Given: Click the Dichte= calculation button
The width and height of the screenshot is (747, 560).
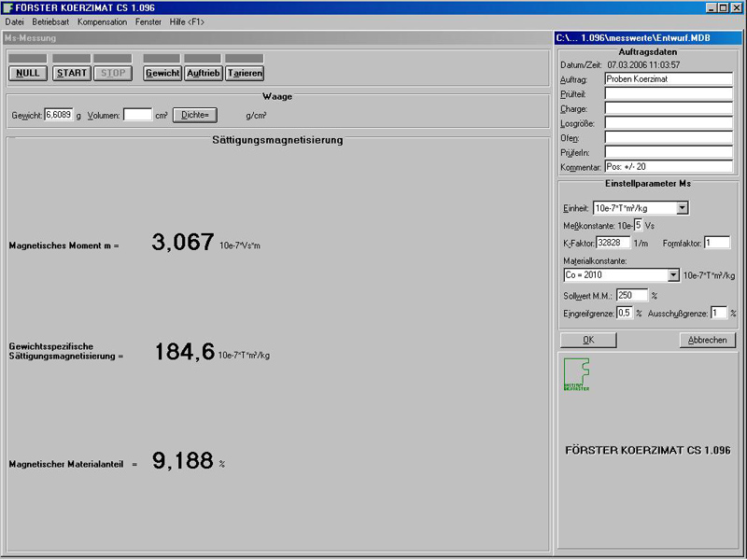Looking at the screenshot, I should click(195, 115).
